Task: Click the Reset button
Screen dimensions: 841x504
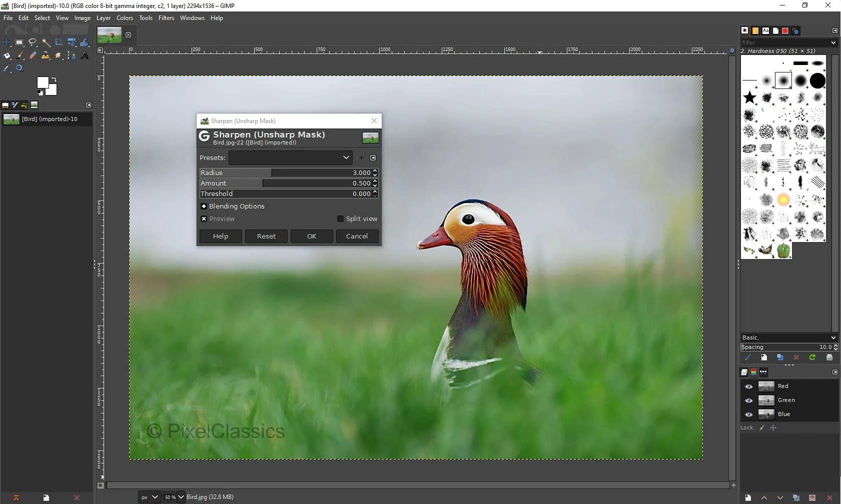Action: [x=267, y=236]
